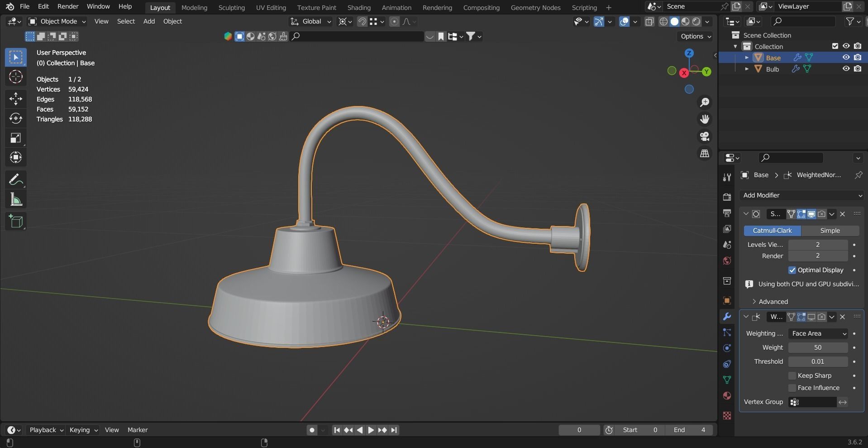Viewport: 868px width, 448px height.
Task: Choose the Rotate tool
Action: point(16,118)
